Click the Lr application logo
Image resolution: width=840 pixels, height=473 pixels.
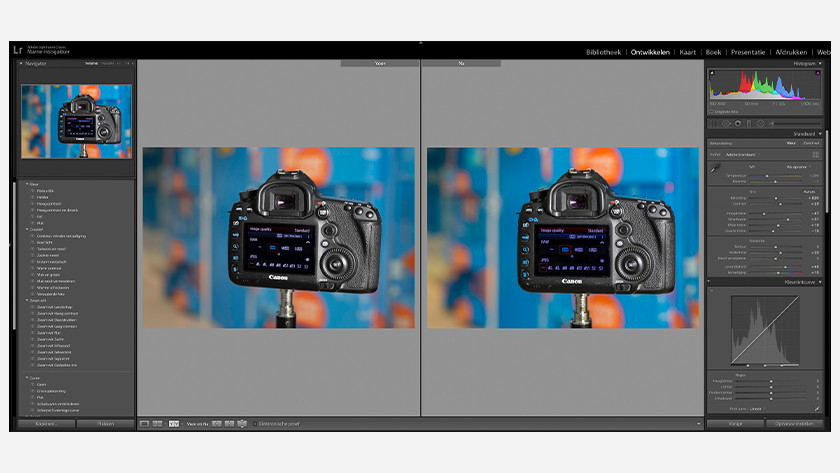coord(18,50)
